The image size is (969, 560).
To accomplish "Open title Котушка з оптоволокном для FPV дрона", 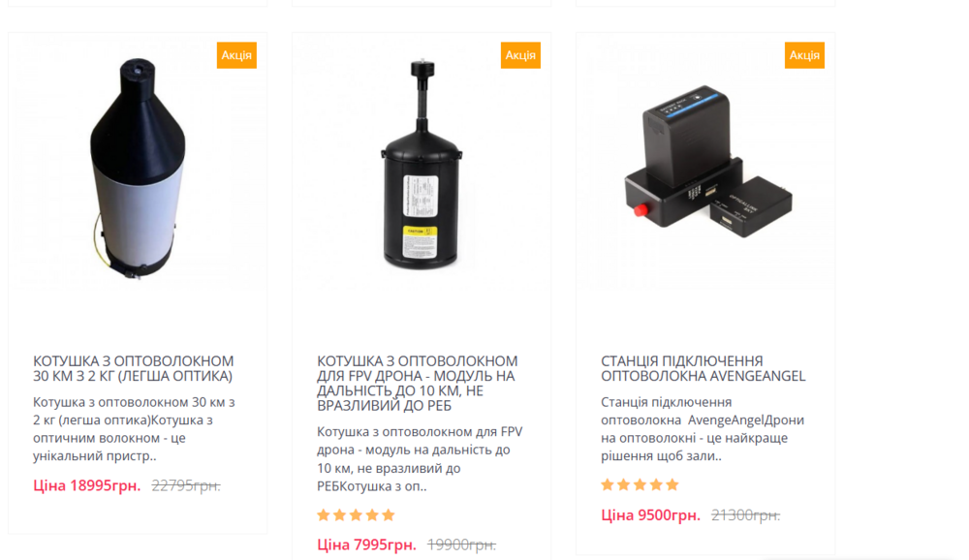I will click(418, 384).
